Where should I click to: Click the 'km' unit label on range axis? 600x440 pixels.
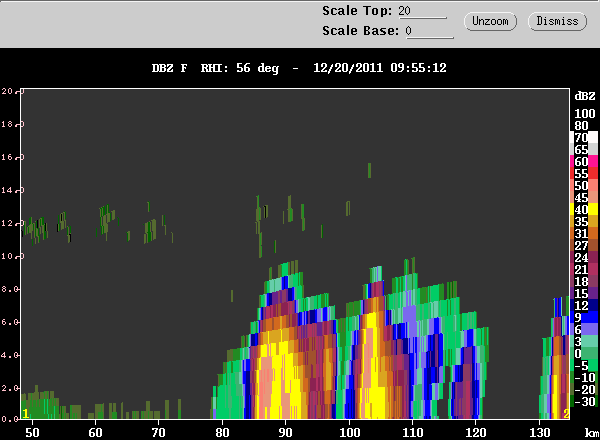(x=591, y=433)
